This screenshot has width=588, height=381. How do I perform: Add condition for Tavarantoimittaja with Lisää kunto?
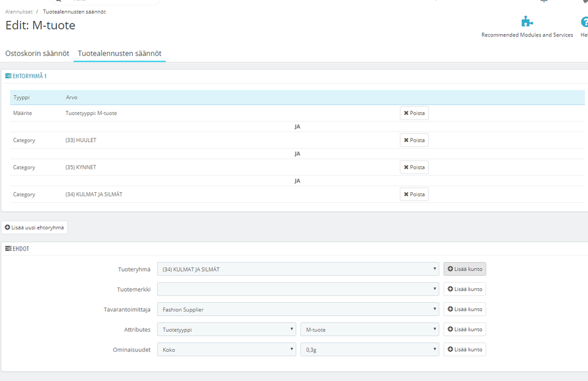[465, 309]
